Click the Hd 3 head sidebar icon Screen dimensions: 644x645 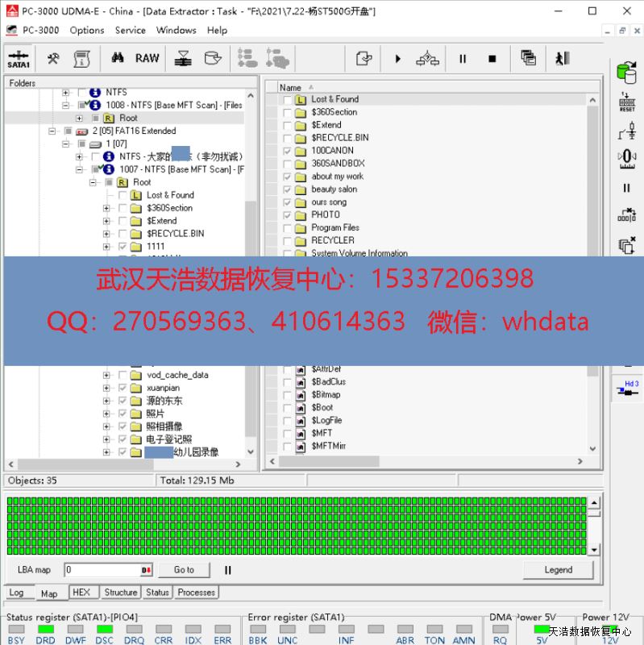coord(626,389)
